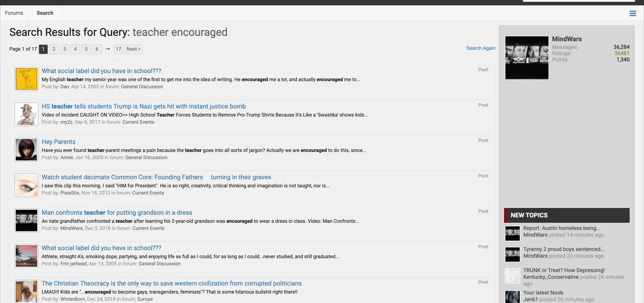This screenshot has height=303, width=644.
Task: Click PixieStix's eye avatar
Action: (26, 185)
